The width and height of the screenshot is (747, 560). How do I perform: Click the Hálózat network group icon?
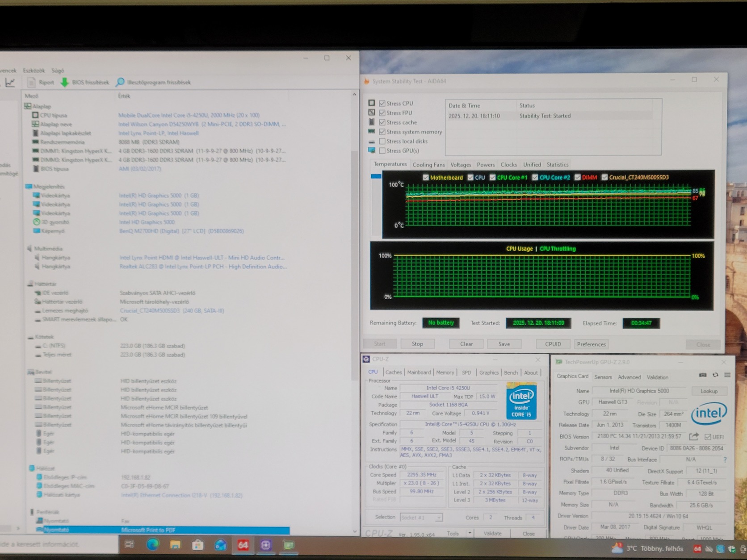[x=32, y=468]
